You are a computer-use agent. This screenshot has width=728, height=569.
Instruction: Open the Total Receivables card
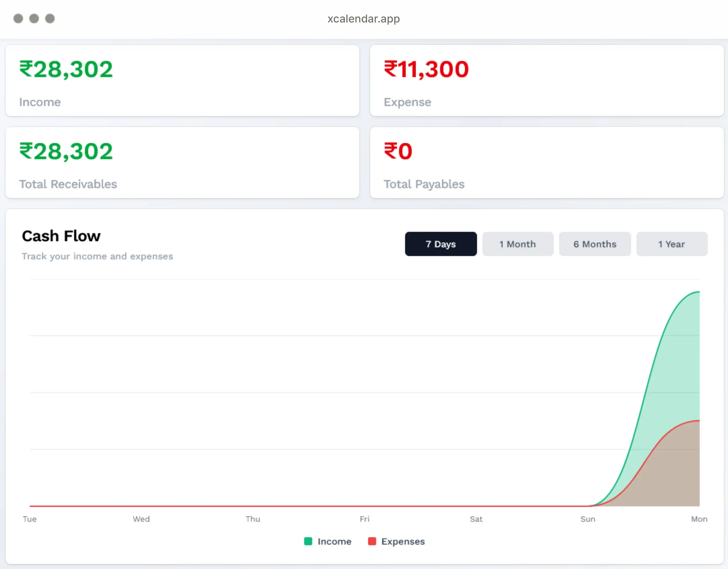coord(182,163)
